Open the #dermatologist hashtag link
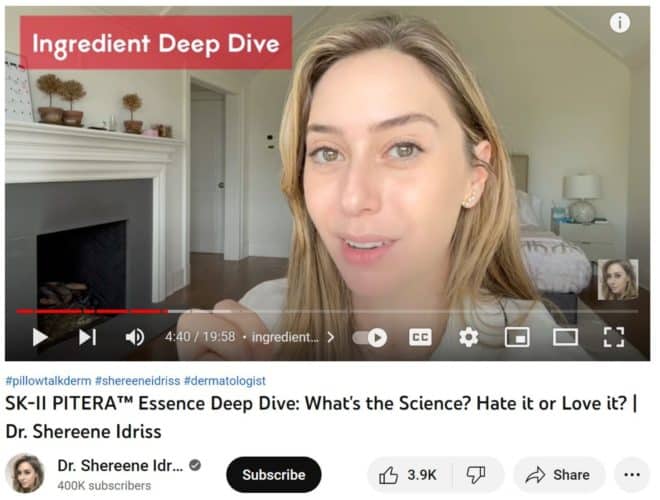Screen dimensions: 660x500 225,381
